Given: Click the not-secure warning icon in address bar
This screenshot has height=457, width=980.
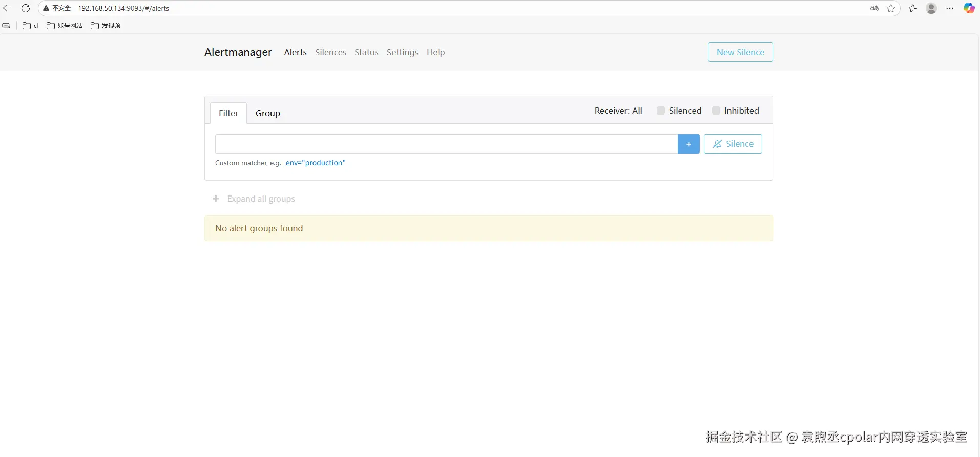Looking at the screenshot, I should tap(46, 8).
